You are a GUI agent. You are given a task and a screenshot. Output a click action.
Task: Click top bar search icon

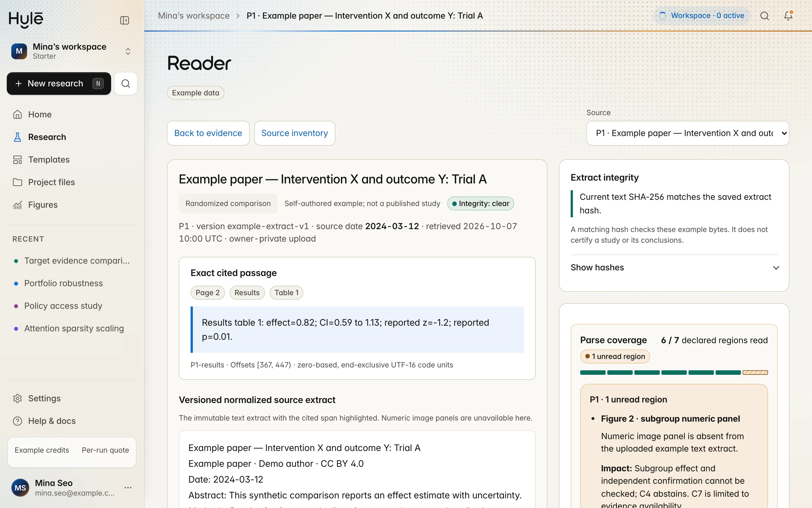pyautogui.click(x=765, y=16)
